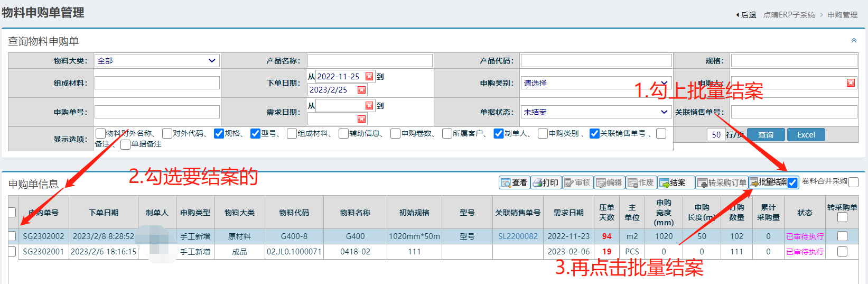Click material code cell 02.JL0.1000071
The width and height of the screenshot is (868, 284).
click(294, 252)
